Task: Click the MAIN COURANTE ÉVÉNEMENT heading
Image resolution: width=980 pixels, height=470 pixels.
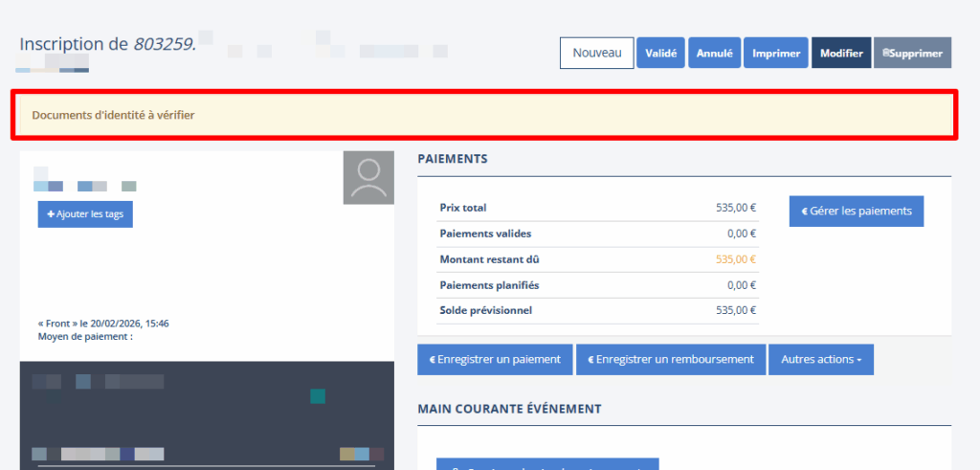Action: 509,409
